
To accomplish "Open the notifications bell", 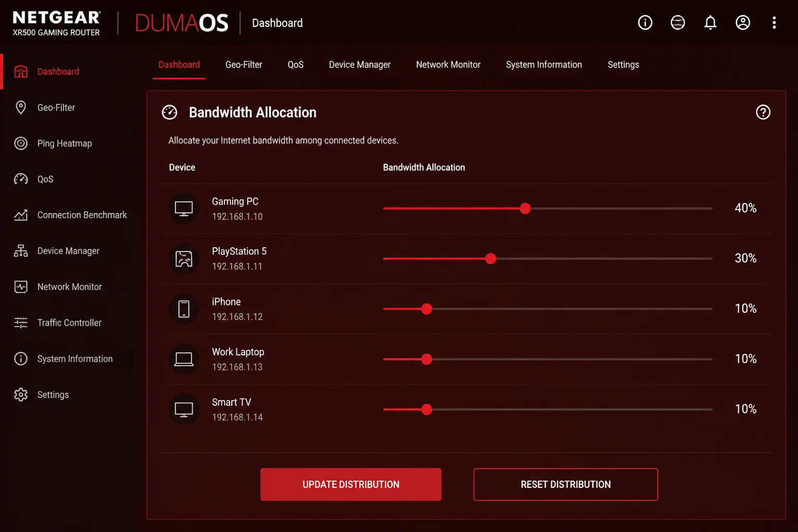I will pyautogui.click(x=710, y=22).
